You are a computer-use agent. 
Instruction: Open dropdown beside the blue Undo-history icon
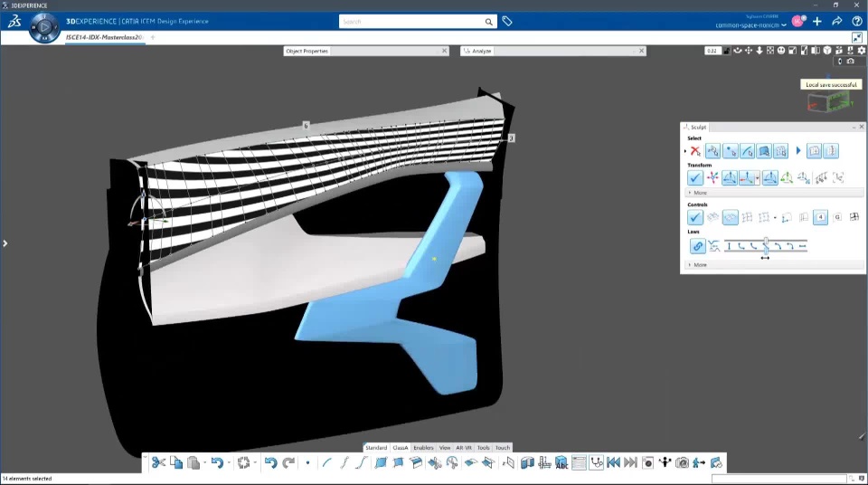[x=229, y=462]
